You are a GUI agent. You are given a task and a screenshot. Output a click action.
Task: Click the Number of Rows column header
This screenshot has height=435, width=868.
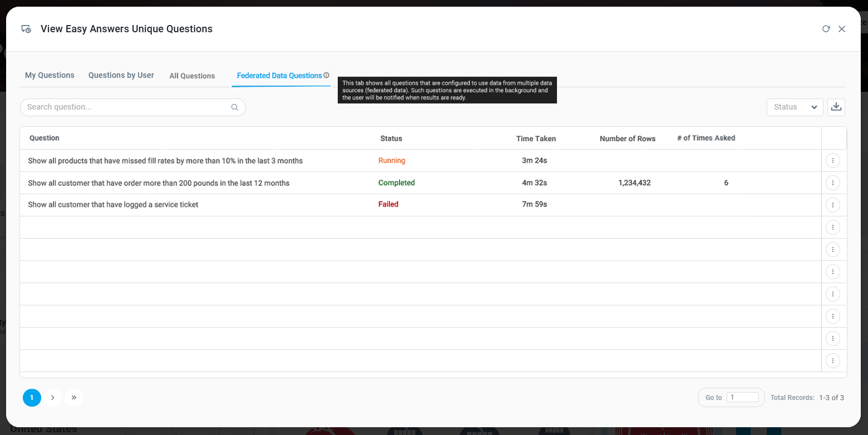(x=628, y=139)
